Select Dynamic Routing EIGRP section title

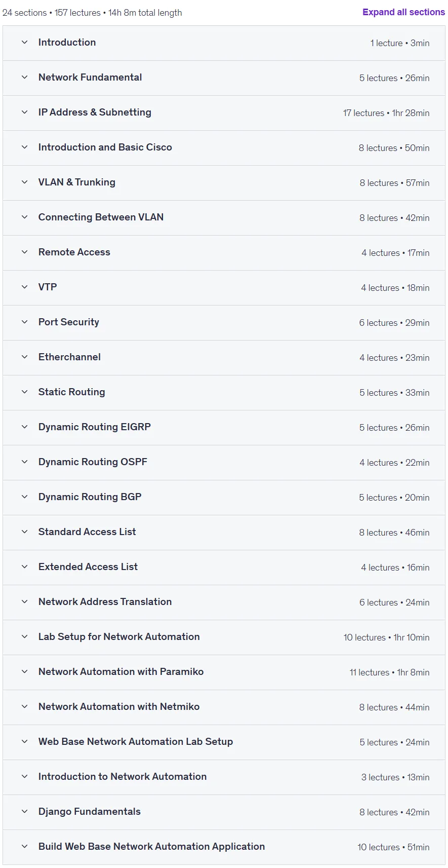(95, 427)
